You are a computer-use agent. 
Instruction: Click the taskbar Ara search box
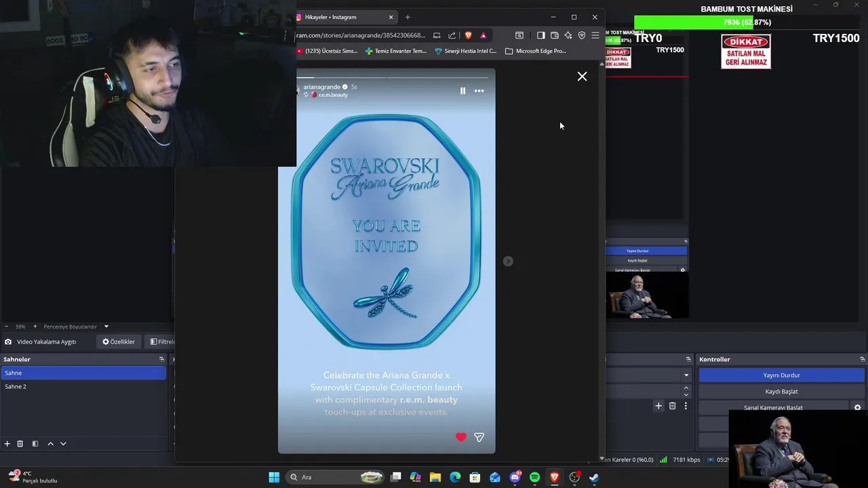point(336,477)
